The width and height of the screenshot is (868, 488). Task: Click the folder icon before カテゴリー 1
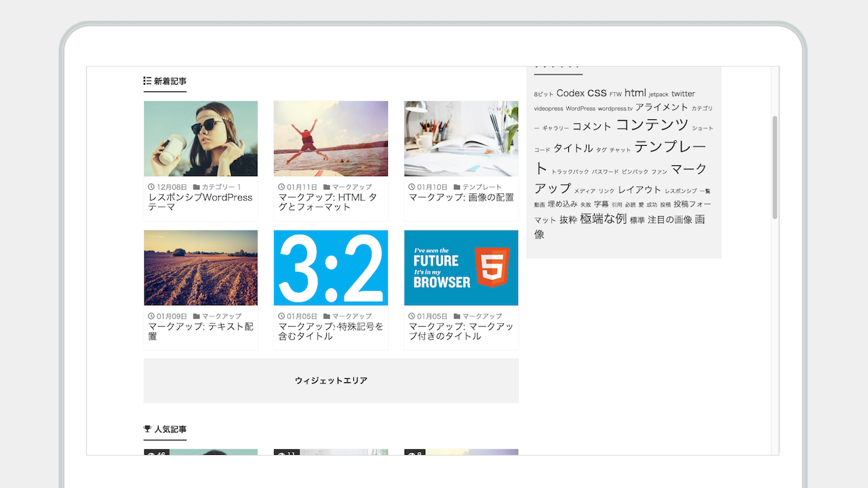[x=197, y=187]
